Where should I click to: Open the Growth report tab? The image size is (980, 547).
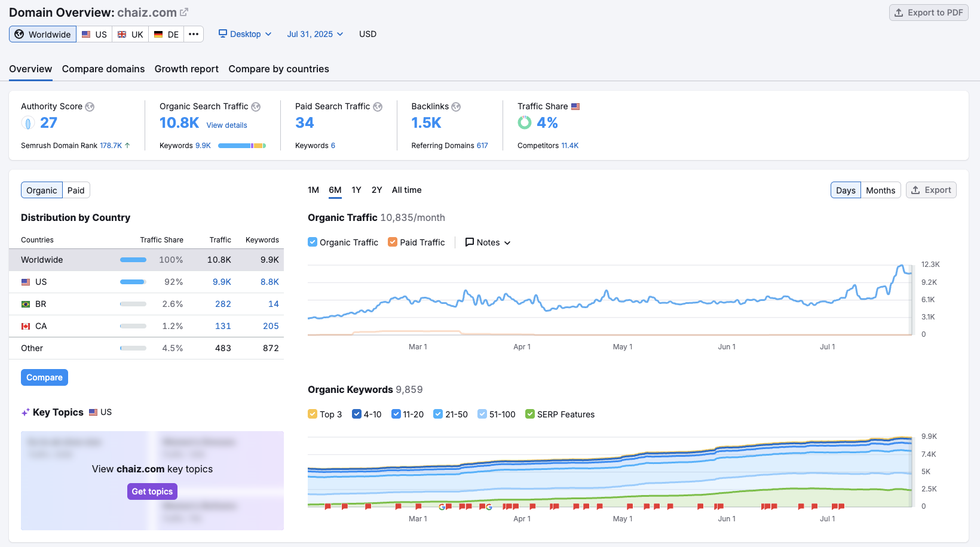186,69
